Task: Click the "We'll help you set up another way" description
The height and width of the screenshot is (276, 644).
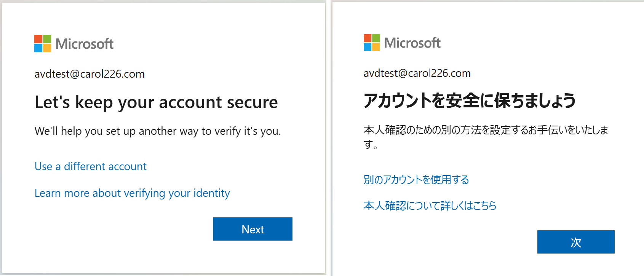Action: (x=157, y=131)
